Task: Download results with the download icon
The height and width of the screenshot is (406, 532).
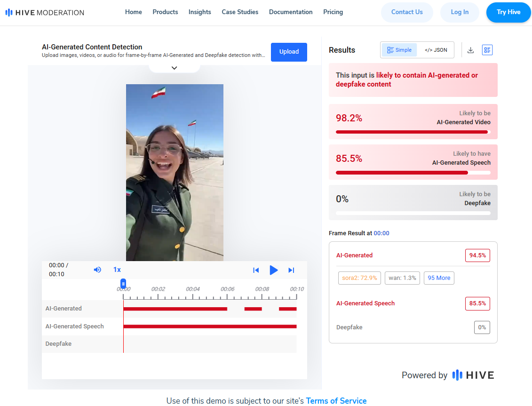Action: [x=470, y=50]
